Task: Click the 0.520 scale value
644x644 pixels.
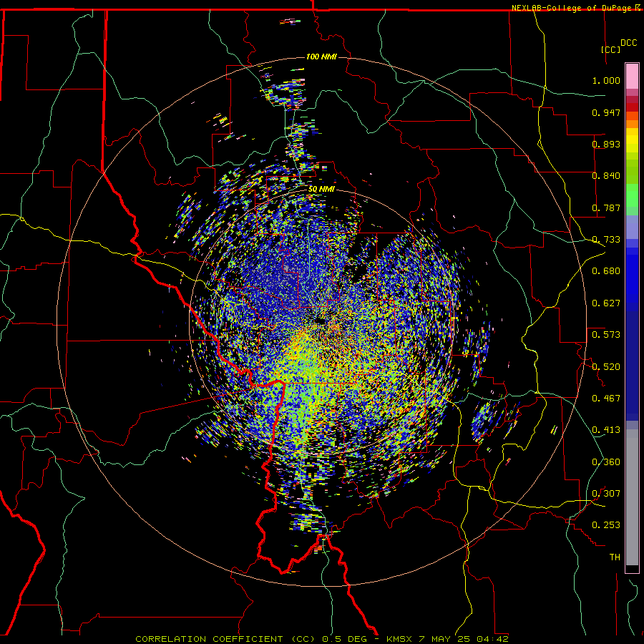Action: pyautogui.click(x=606, y=367)
